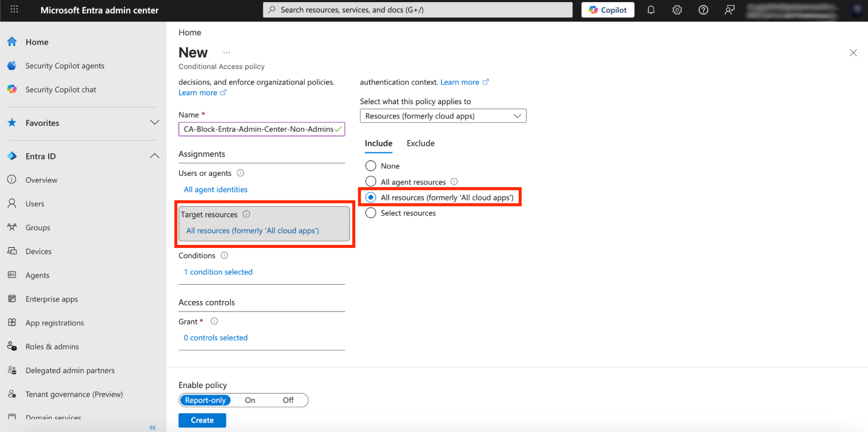Switch to the Exclude tab
Viewport: 868px width, 432px height.
pyautogui.click(x=420, y=143)
